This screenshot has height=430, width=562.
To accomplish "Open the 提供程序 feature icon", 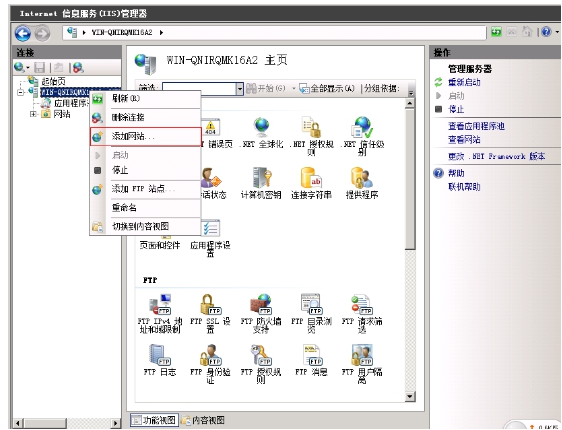I will (x=362, y=183).
